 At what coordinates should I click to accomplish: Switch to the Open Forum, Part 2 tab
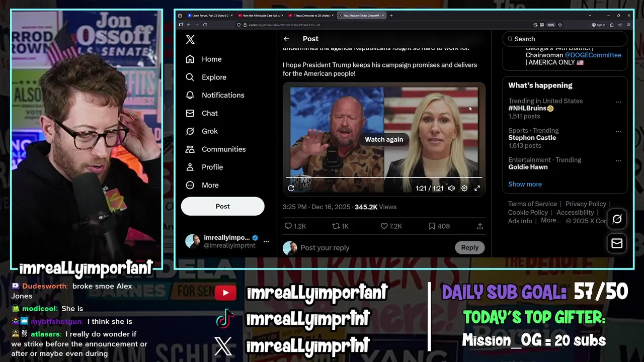[x=209, y=16]
